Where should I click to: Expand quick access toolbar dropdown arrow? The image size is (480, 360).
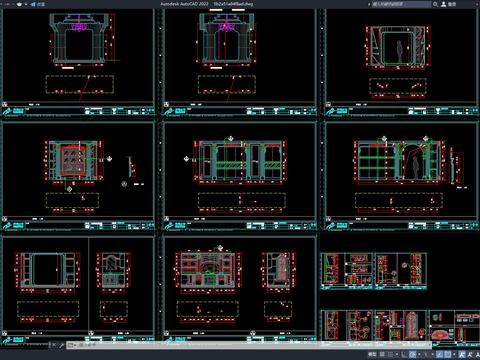click(26, 4)
